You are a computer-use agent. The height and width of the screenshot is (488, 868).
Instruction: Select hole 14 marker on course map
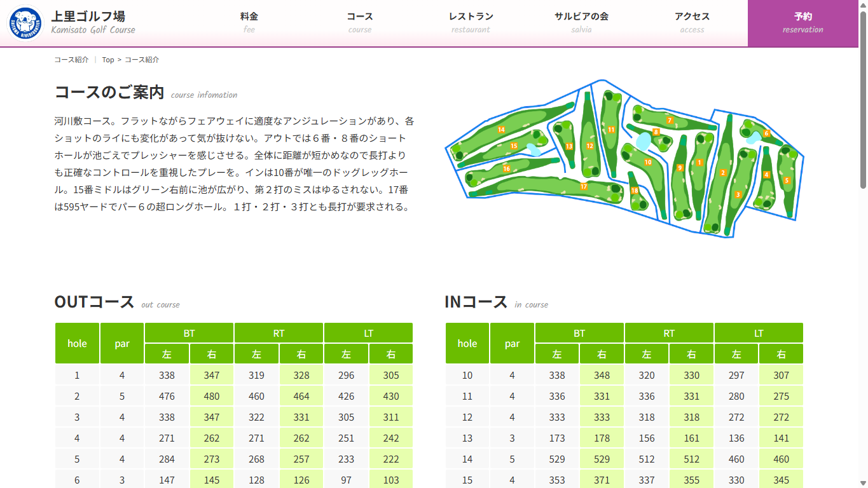501,130
